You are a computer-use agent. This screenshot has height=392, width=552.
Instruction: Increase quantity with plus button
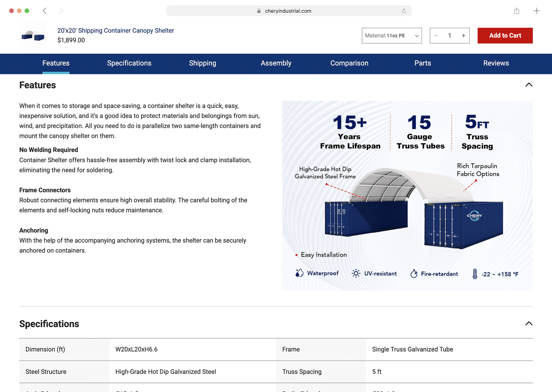tap(463, 36)
